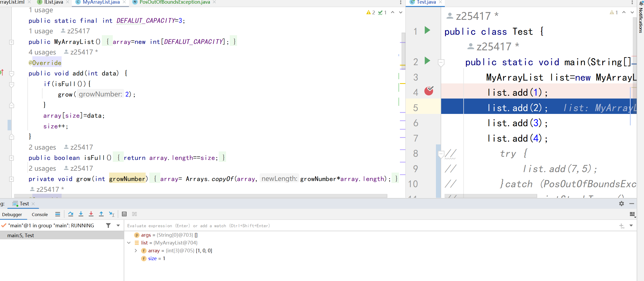
Task: Jump to previous highlighted error in MyArrayList
Action: (x=393, y=12)
